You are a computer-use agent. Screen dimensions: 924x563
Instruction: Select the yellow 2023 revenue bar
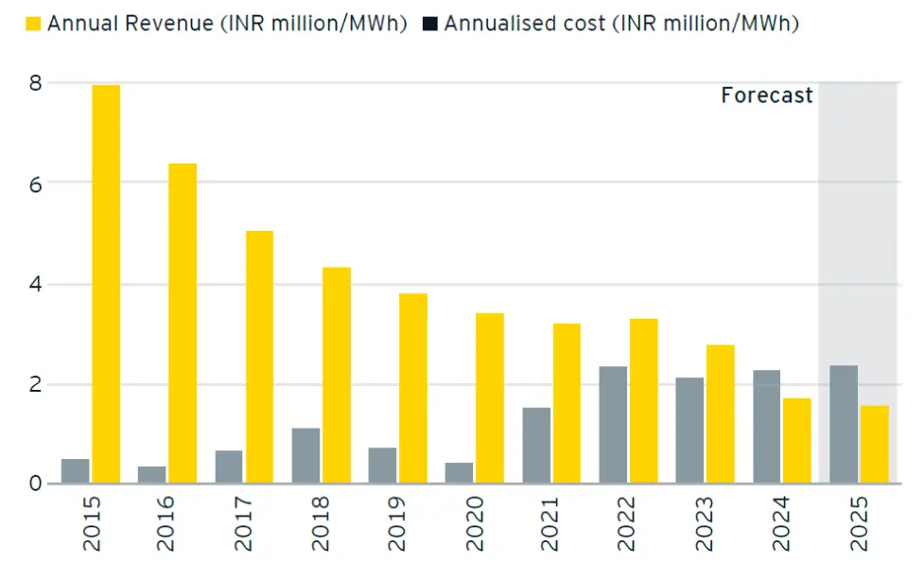[720, 414]
